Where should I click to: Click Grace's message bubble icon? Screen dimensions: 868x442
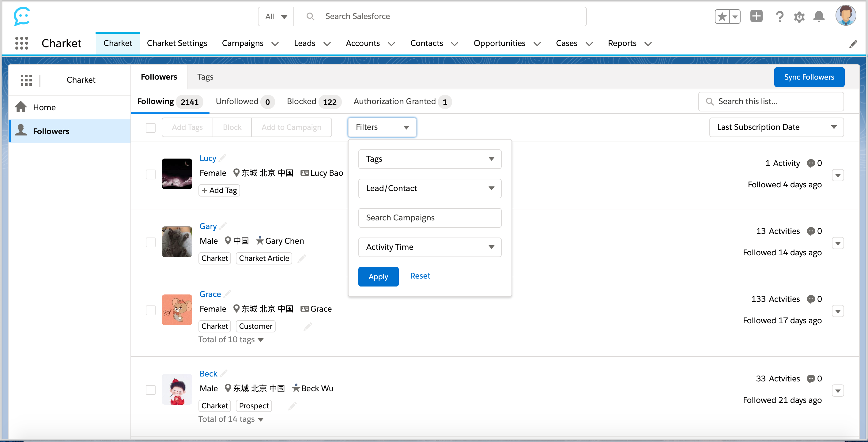(x=811, y=299)
